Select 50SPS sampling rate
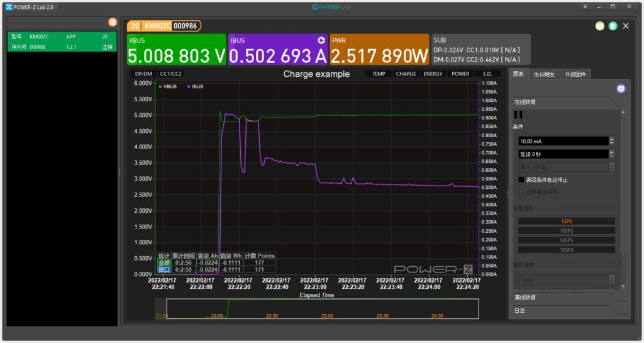The width and height of the screenshot is (644, 343). point(567,240)
